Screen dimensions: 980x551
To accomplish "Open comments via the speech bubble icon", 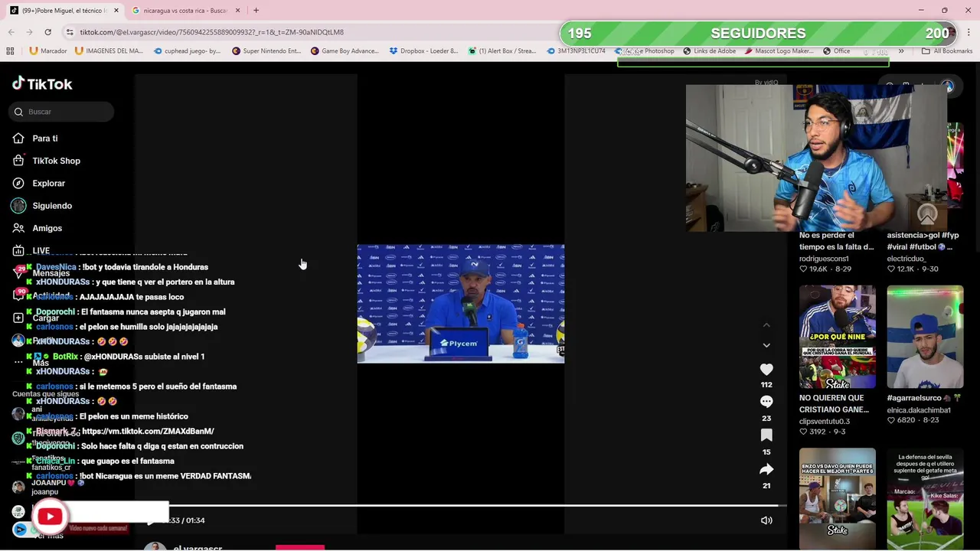I will (766, 402).
